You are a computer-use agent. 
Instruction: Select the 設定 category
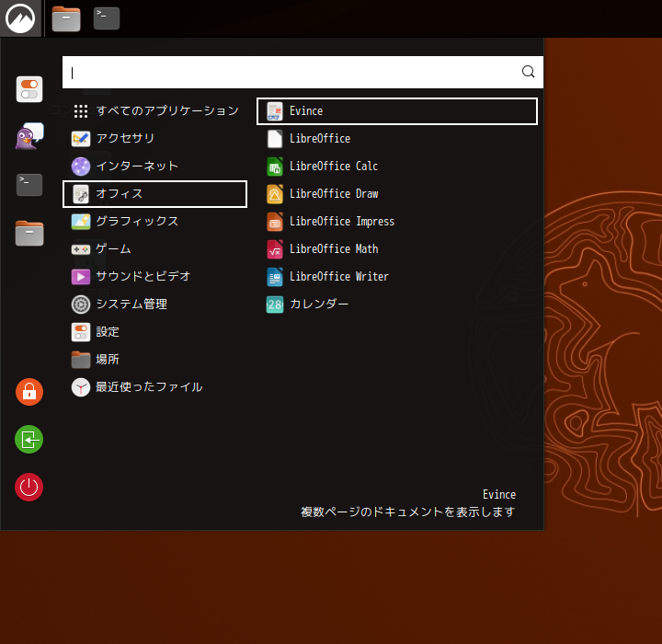155,332
